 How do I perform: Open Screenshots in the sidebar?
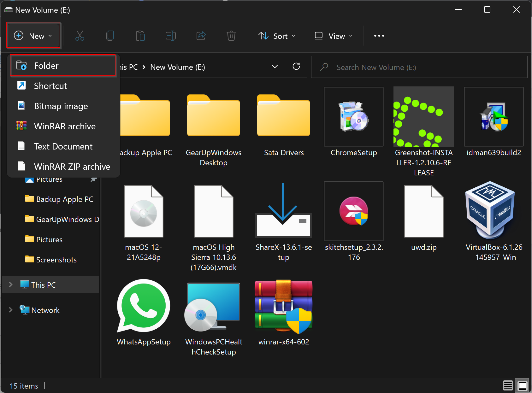(x=51, y=260)
